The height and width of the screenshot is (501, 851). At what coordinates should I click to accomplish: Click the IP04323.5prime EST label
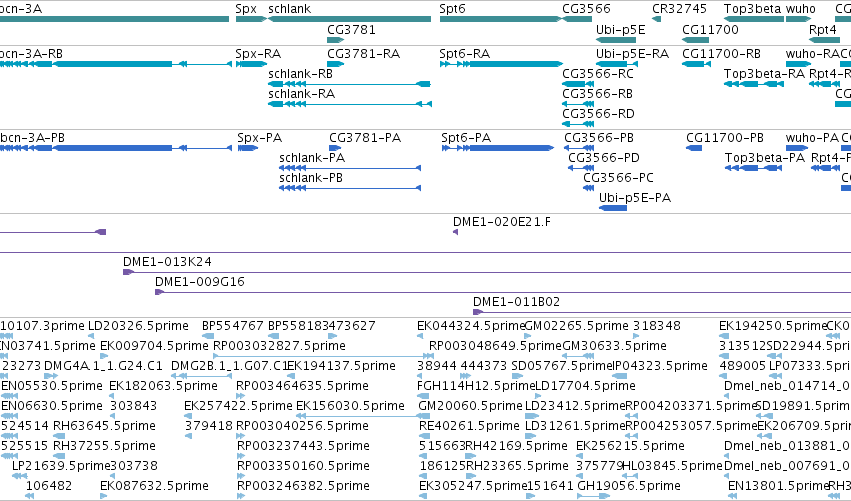pos(660,366)
